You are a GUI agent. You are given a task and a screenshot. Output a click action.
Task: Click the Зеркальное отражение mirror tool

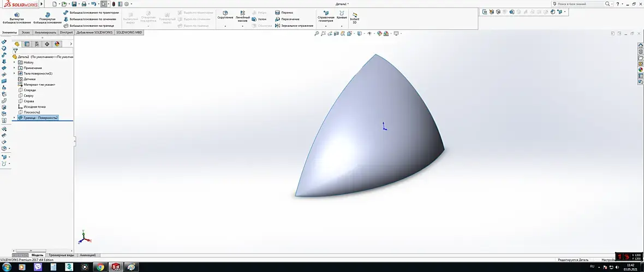294,26
